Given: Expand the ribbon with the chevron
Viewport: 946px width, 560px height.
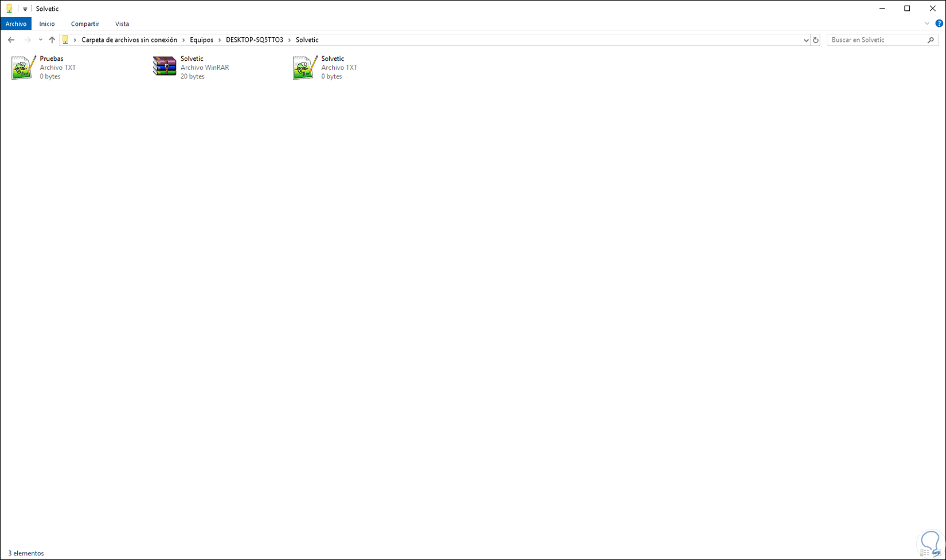Looking at the screenshot, I should [x=927, y=24].
